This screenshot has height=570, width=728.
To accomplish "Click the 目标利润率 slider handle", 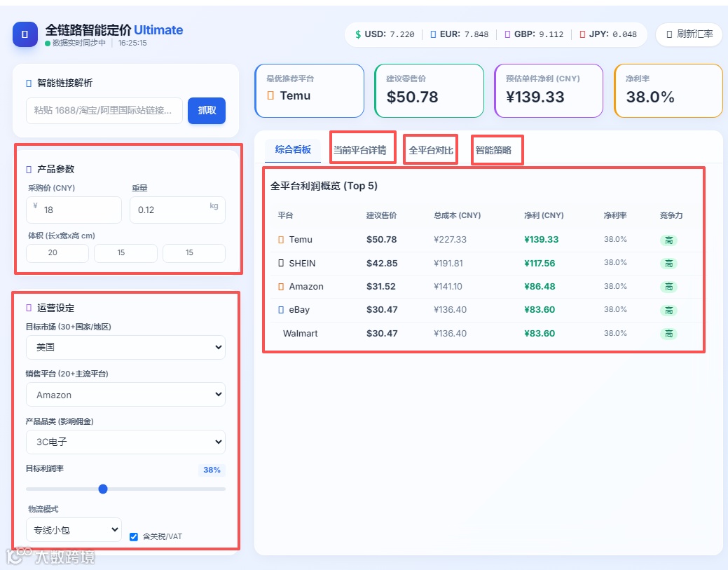I will [103, 489].
